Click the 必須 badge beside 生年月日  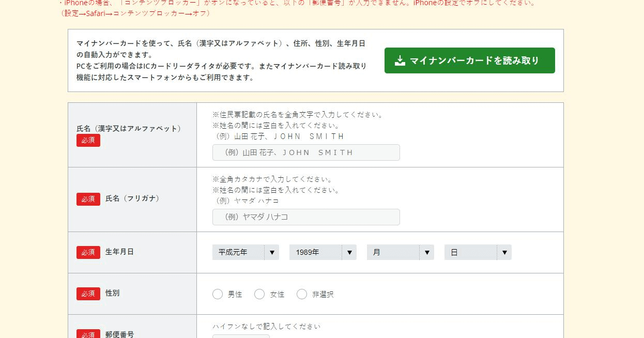88,252
